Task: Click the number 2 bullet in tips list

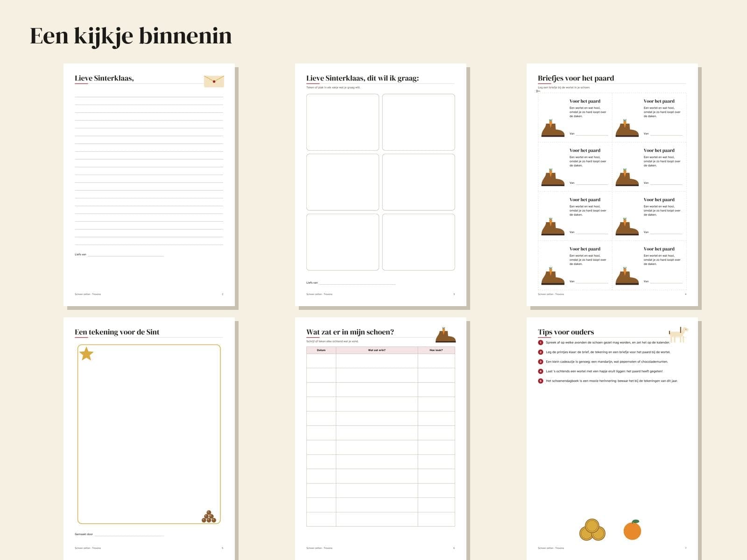Action: 541,352
